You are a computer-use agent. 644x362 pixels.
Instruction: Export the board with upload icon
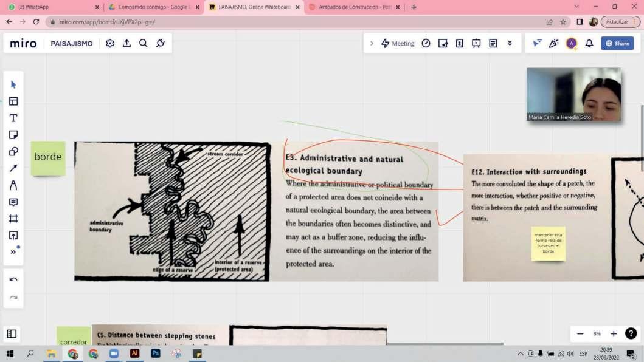[x=127, y=44]
